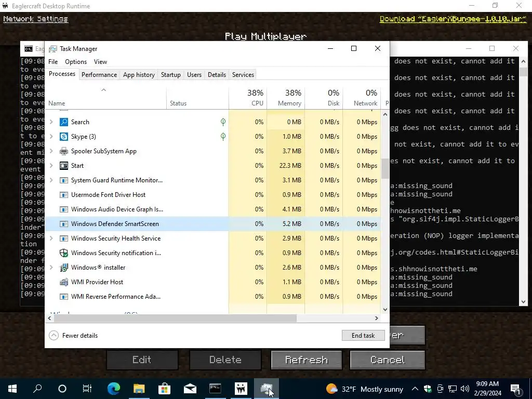Open the File menu in Task Manager
Viewport: 532px width, 399px height.
click(x=53, y=62)
